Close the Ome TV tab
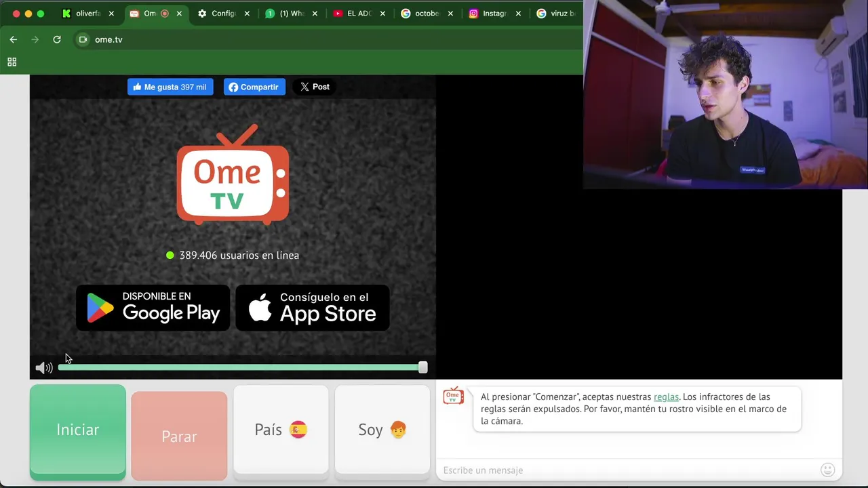This screenshot has height=488, width=868. click(179, 14)
